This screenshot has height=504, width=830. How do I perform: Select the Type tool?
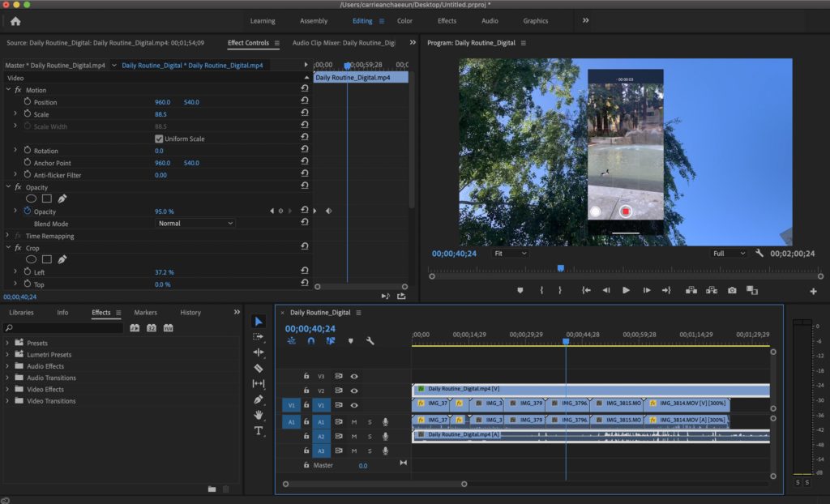tap(259, 430)
